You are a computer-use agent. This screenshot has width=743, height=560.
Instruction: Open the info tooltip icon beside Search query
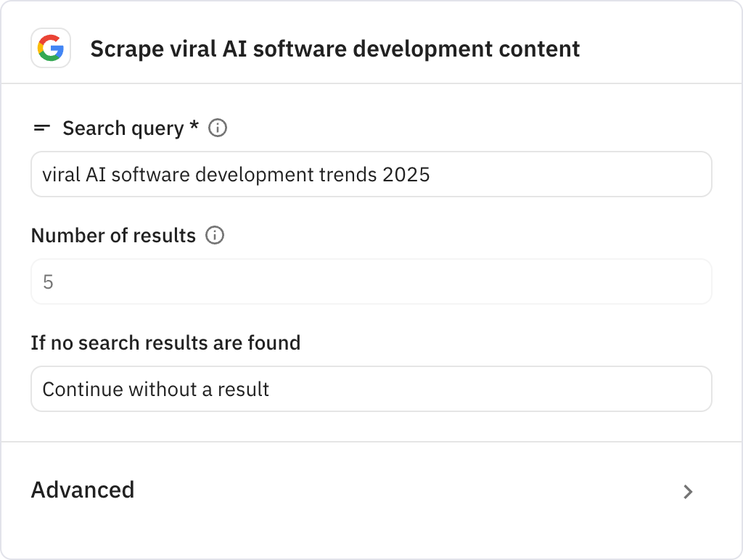pos(217,128)
